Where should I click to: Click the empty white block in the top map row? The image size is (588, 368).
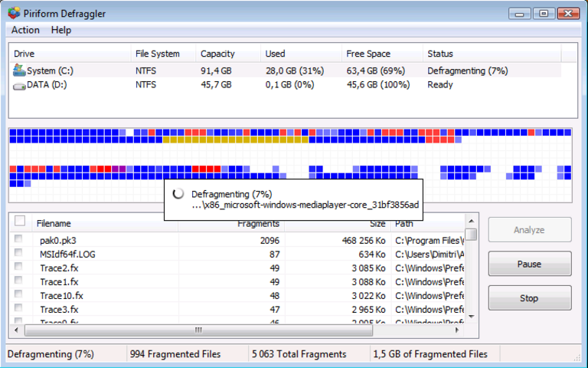coord(129,132)
